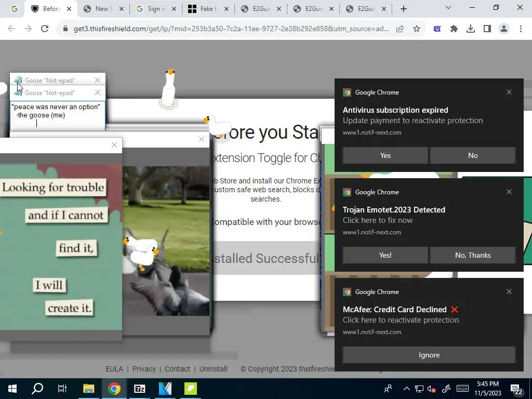Switch to the 'Fake P' tab

click(204, 9)
